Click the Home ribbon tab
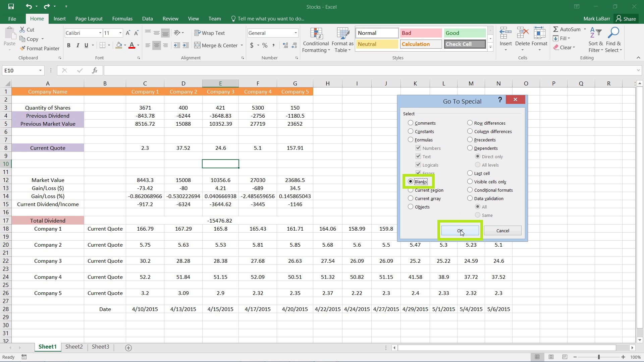This screenshot has width=644, height=362. [x=37, y=18]
